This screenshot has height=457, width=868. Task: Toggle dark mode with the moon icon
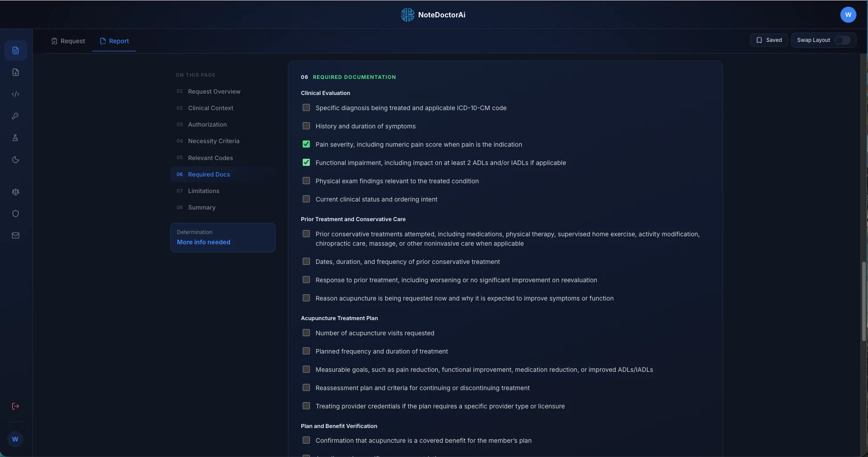16,160
